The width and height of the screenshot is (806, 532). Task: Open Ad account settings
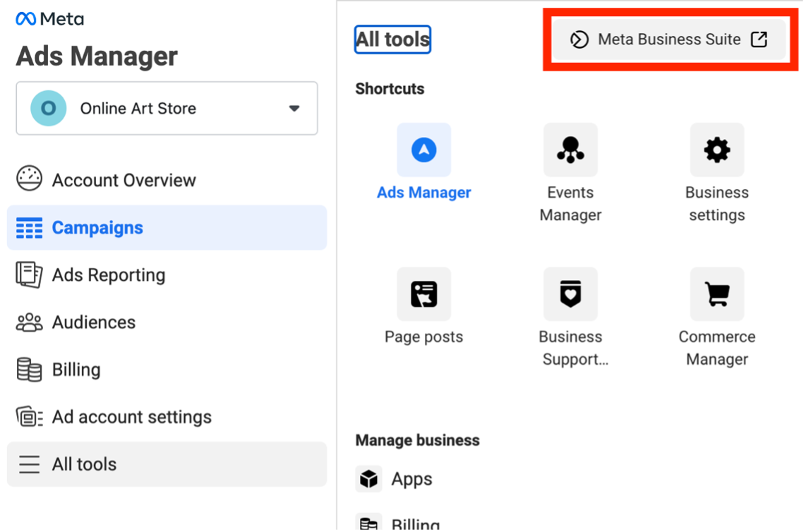pos(131,417)
